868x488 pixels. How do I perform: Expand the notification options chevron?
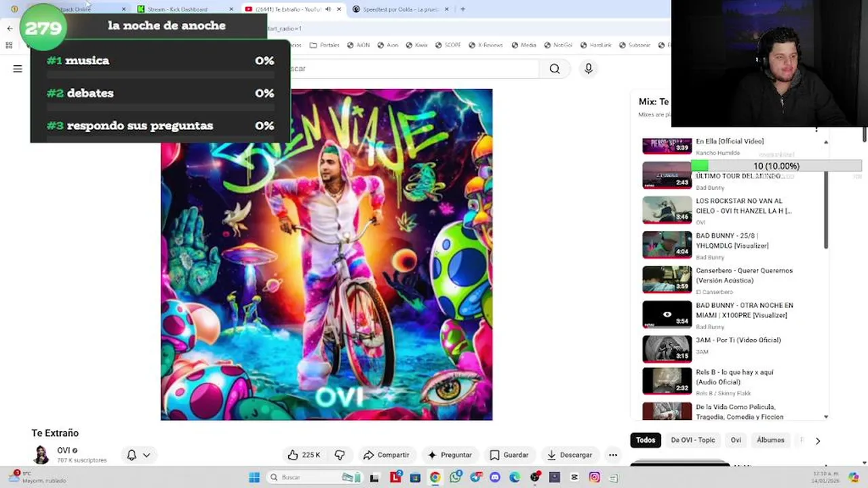click(146, 455)
